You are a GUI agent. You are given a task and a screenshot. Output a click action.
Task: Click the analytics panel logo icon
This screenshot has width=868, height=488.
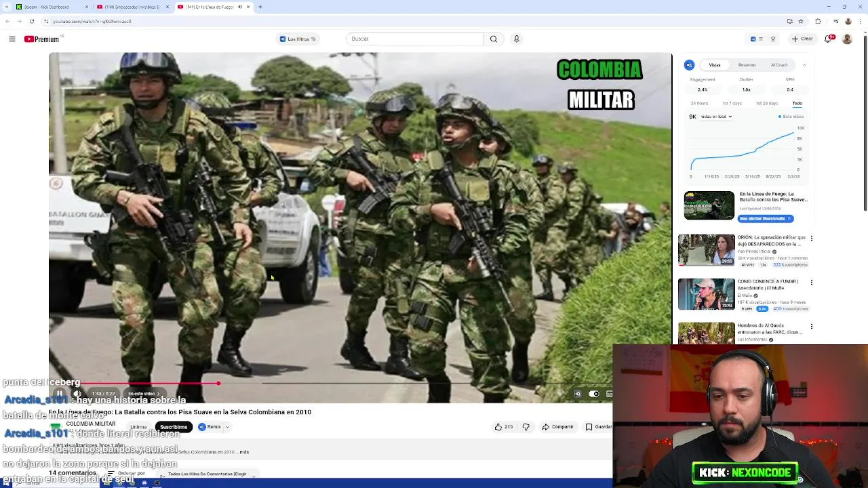tap(690, 65)
